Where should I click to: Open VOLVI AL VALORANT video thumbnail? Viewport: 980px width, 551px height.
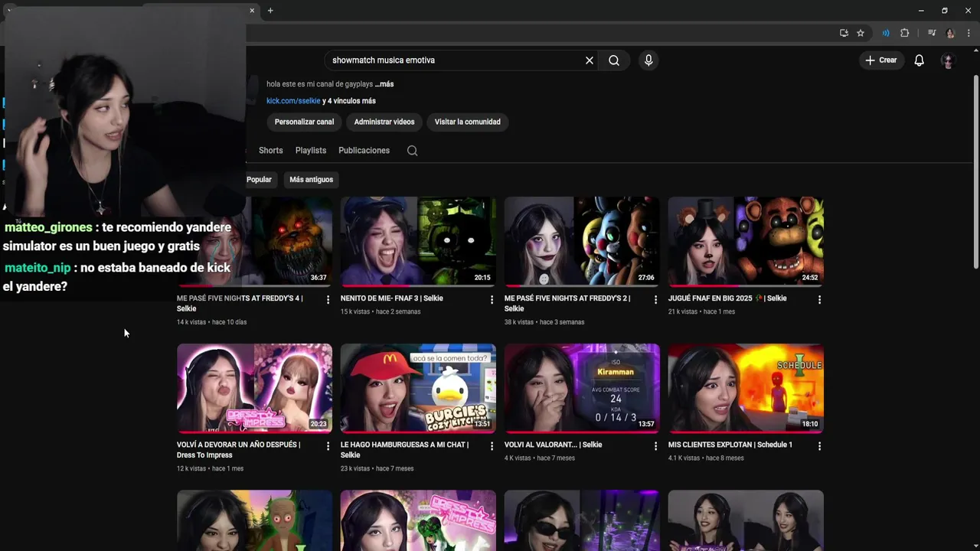[582, 387]
